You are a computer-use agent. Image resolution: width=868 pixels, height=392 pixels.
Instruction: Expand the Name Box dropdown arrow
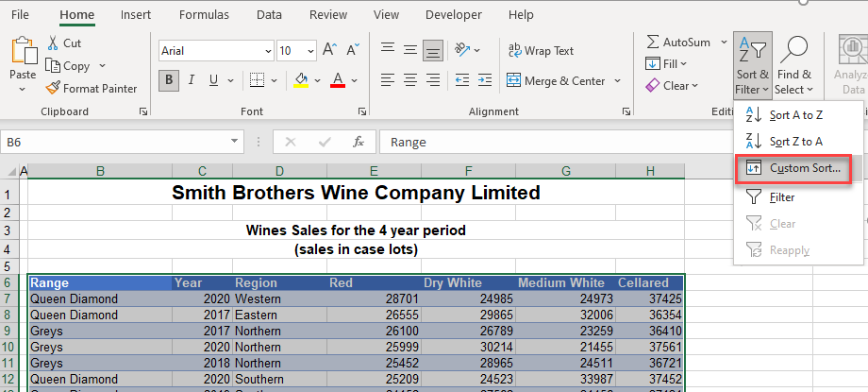(235, 142)
